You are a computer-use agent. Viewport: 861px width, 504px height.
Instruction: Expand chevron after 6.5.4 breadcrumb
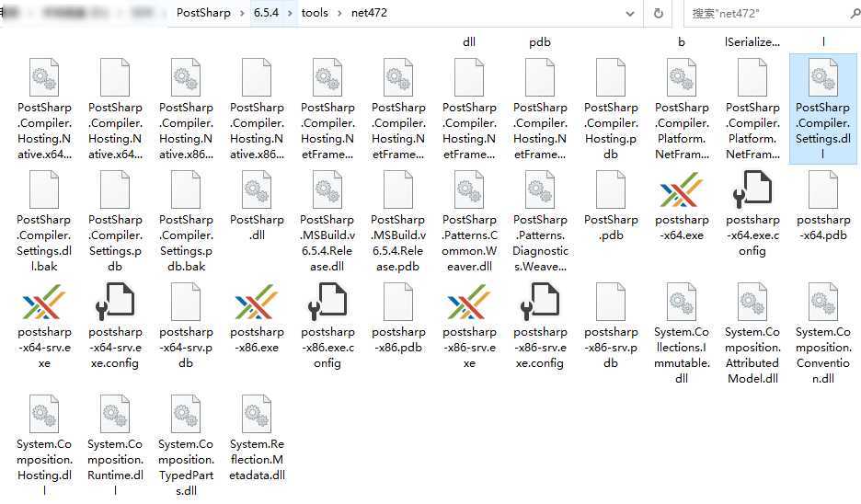(x=290, y=13)
